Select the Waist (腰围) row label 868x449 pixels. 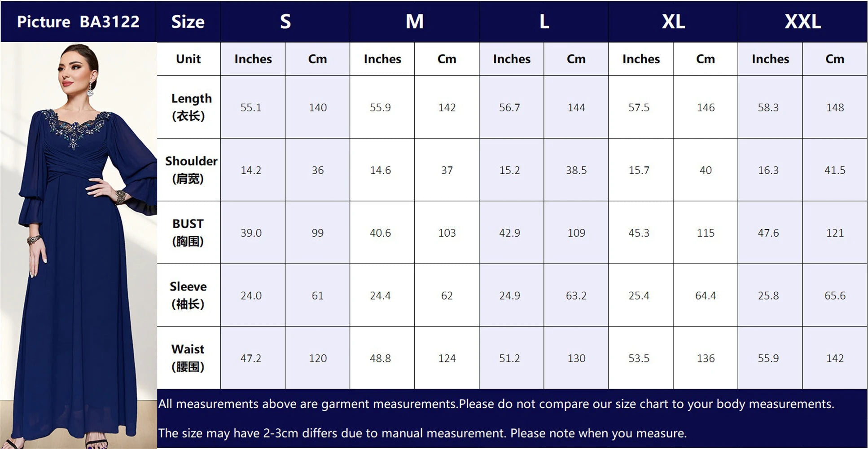pos(189,358)
